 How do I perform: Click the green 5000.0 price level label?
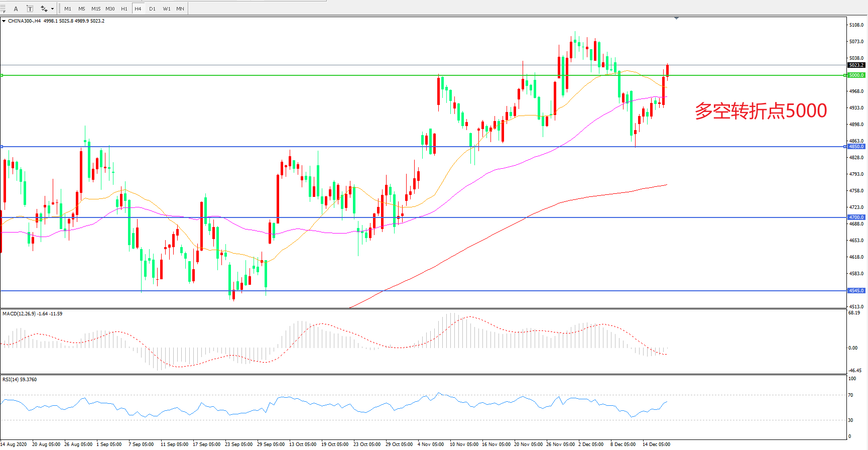pos(856,75)
